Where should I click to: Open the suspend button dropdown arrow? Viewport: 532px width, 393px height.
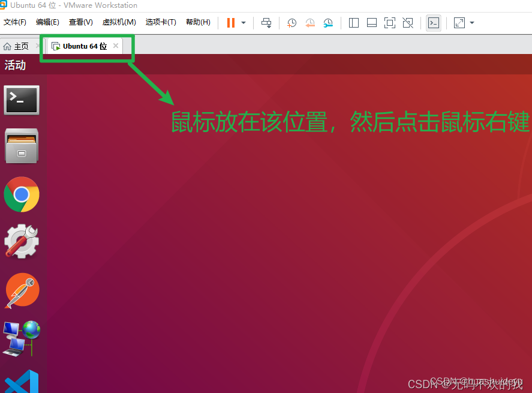(243, 23)
